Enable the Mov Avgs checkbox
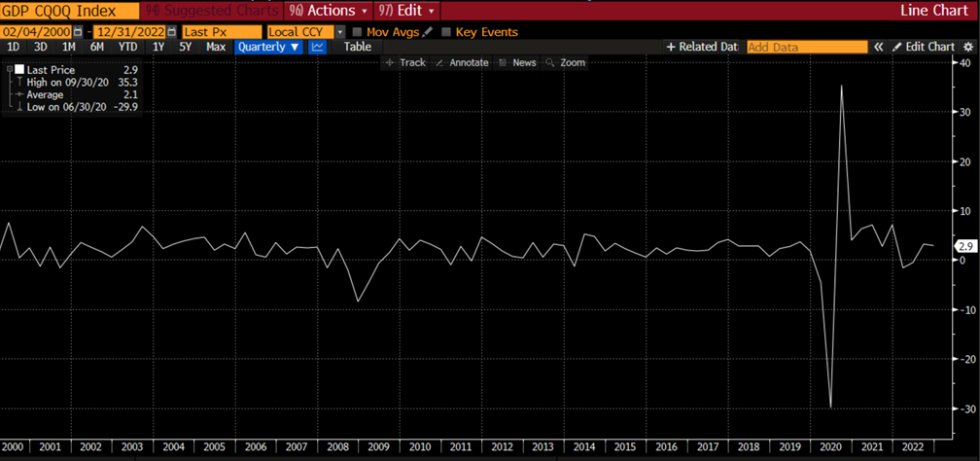This screenshot has height=461, width=980. coord(358,32)
